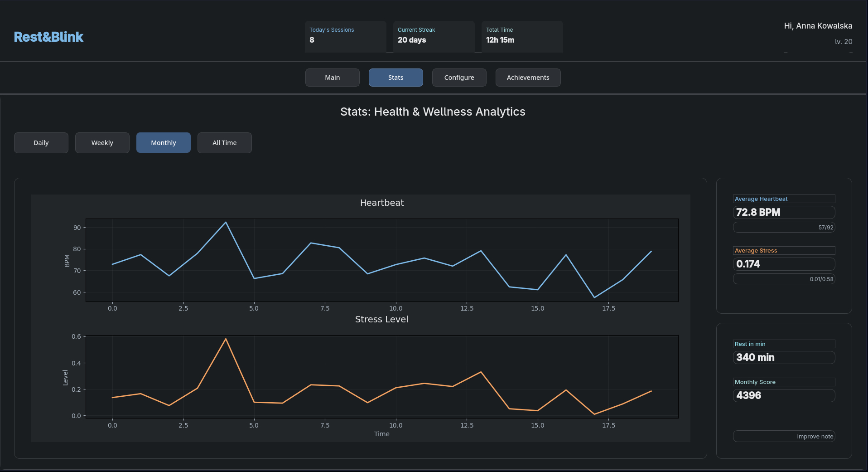This screenshot has width=868, height=472.
Task: Show Daily stats period
Action: tap(41, 143)
